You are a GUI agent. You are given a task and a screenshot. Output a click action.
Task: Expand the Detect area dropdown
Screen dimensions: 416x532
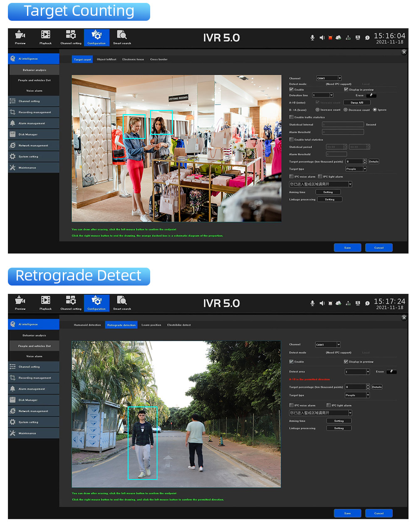(357, 372)
